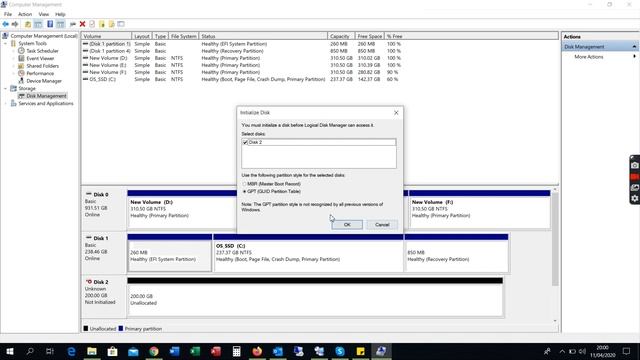The height and width of the screenshot is (360, 640).
Task: Open File Explorer from taskbar
Action: (x=92, y=351)
